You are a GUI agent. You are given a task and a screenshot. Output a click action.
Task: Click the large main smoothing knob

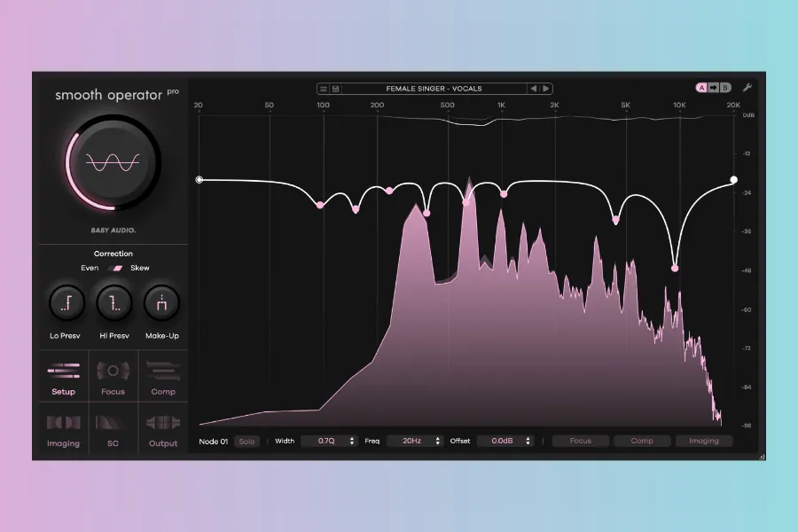(x=113, y=162)
